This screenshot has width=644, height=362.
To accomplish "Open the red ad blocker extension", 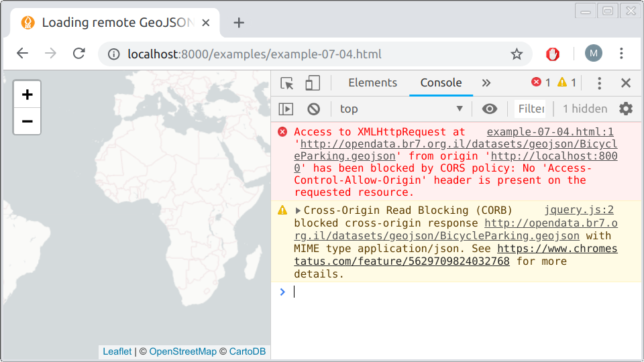I will pos(552,54).
